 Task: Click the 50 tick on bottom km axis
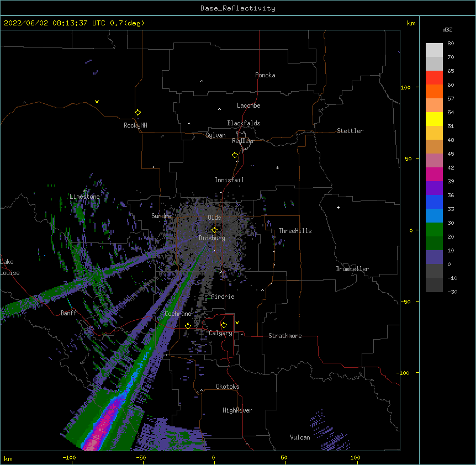284,457
